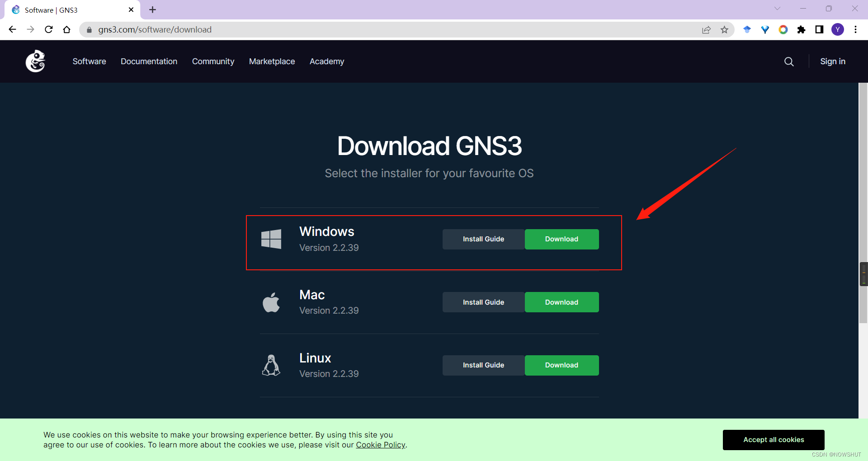The image size is (868, 461).
Task: Share this page via share icon
Action: tap(706, 29)
